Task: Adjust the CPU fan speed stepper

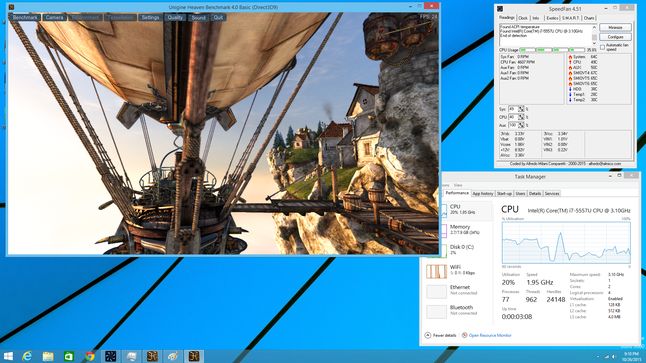Action: (x=521, y=117)
